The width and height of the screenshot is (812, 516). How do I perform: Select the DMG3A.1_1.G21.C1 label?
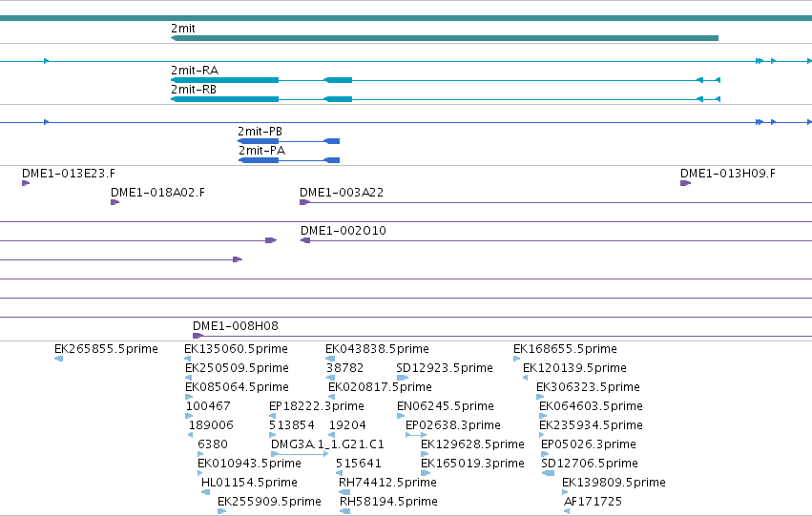pyautogui.click(x=328, y=444)
